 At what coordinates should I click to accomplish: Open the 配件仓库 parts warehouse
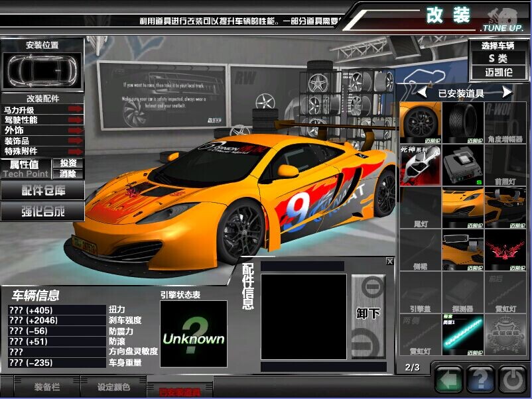pos(43,190)
